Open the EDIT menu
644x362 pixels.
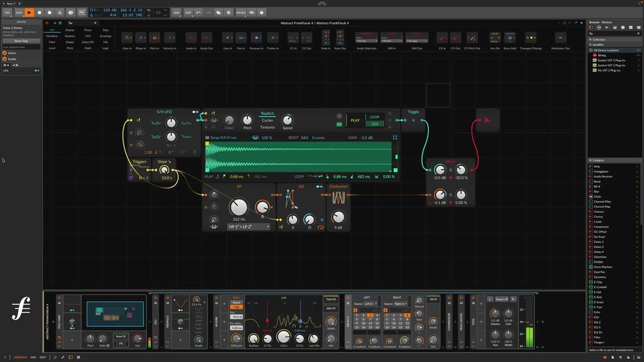pos(188,13)
